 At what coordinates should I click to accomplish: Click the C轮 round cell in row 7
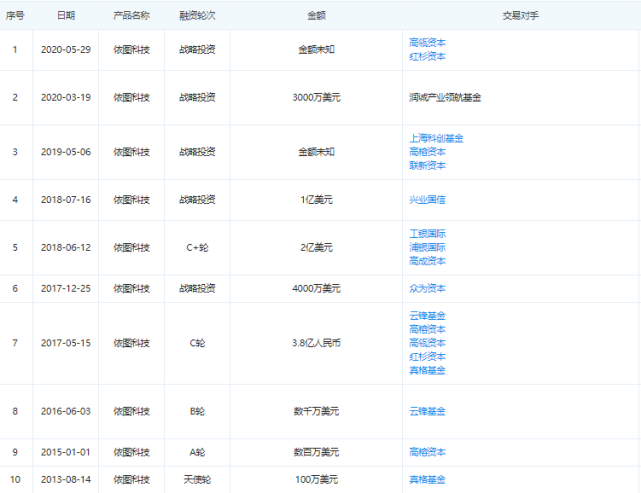coord(197,343)
